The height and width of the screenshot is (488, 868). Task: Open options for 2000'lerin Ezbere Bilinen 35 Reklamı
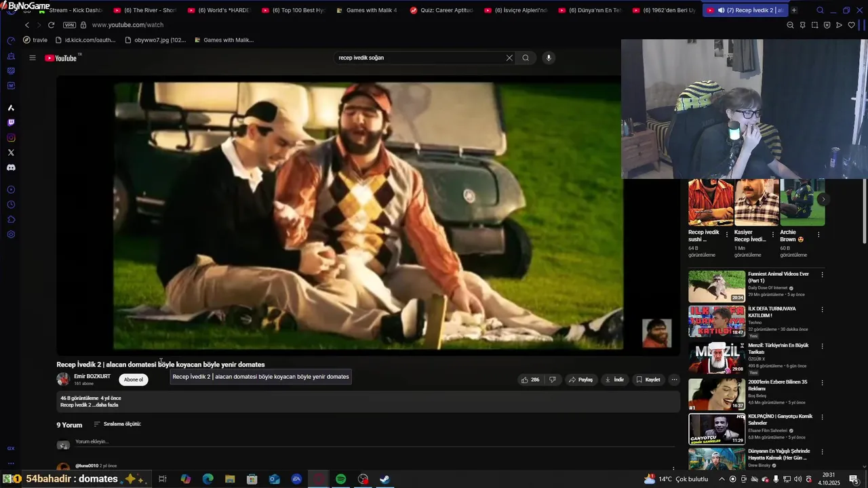click(x=822, y=382)
